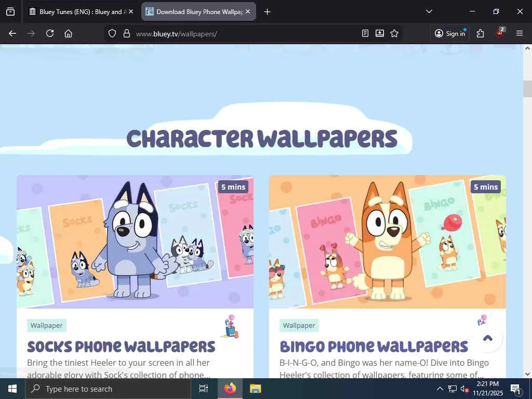Image resolution: width=532 pixels, height=399 pixels.
Task: Open a new tab with plus button
Action: [267, 12]
